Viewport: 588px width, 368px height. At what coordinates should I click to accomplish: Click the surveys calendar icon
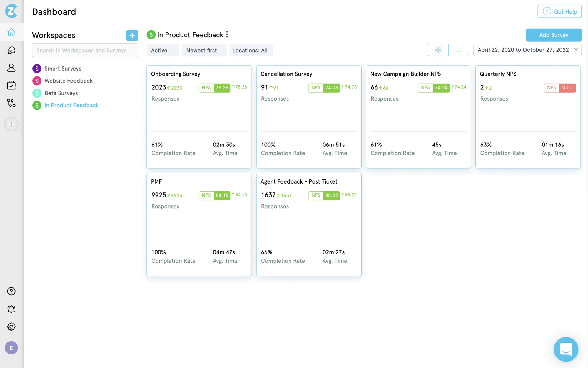pos(11,85)
